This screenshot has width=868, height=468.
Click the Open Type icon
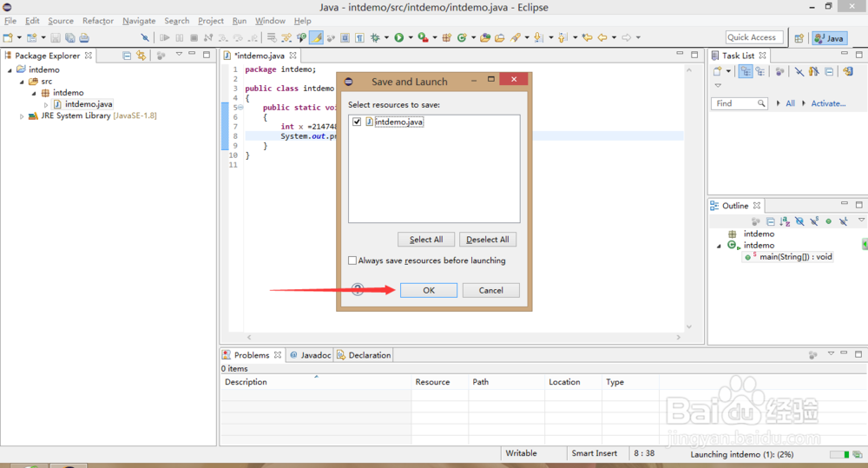pos(485,37)
